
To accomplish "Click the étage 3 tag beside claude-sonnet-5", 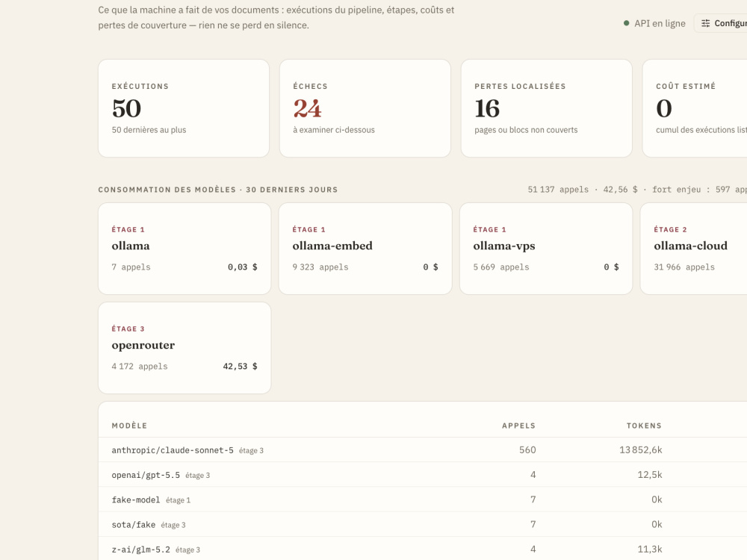I will pyautogui.click(x=251, y=450).
